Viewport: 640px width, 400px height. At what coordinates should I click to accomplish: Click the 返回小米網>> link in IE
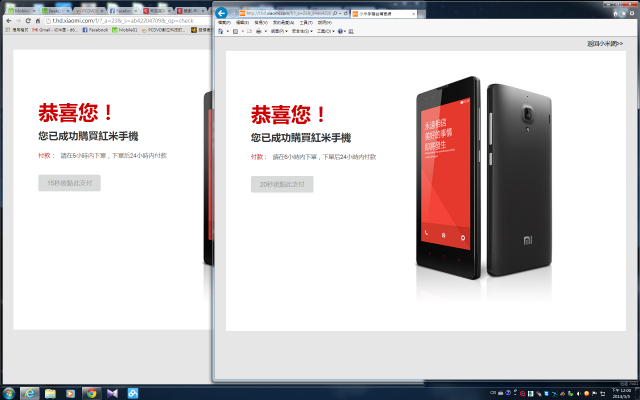pyautogui.click(x=605, y=44)
